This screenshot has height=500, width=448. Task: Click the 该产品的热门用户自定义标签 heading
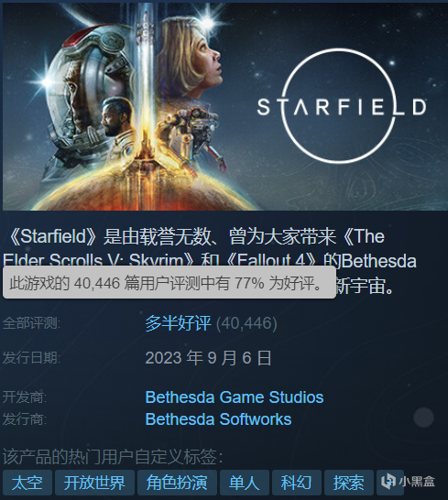point(113,457)
